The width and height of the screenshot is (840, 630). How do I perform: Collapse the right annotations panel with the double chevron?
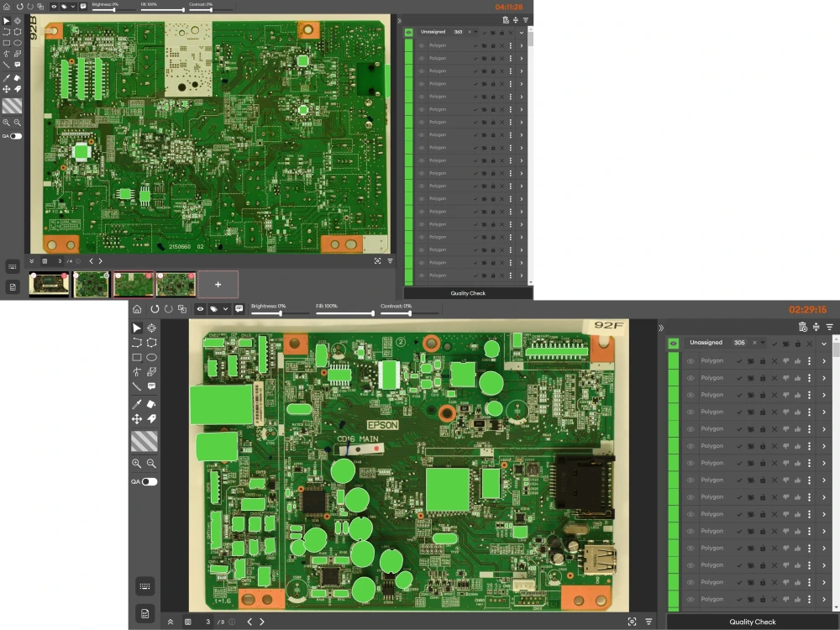pyautogui.click(x=663, y=328)
